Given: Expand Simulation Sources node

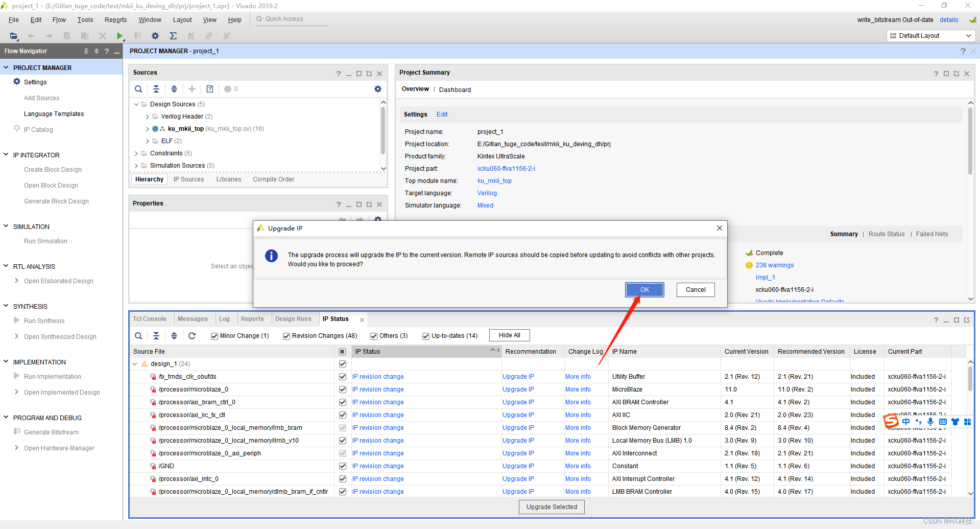Looking at the screenshot, I should 136,166.
